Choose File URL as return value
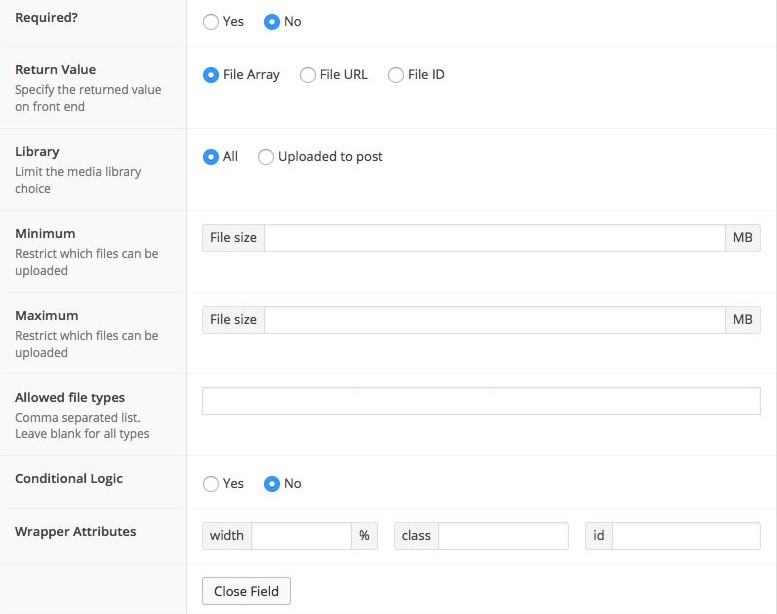Image resolution: width=777 pixels, height=614 pixels. 308,75
